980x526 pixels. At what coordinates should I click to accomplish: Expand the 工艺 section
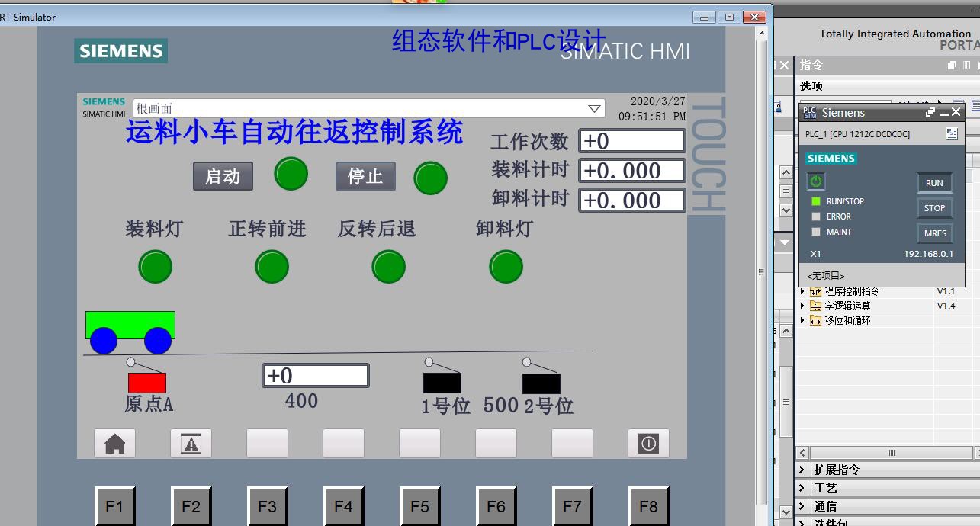click(x=802, y=488)
